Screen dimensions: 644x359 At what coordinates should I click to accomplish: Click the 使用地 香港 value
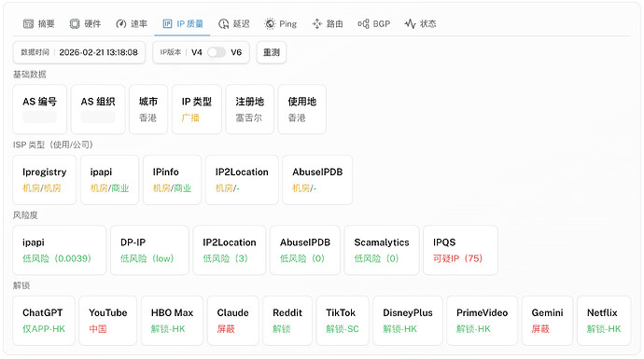[x=297, y=118]
